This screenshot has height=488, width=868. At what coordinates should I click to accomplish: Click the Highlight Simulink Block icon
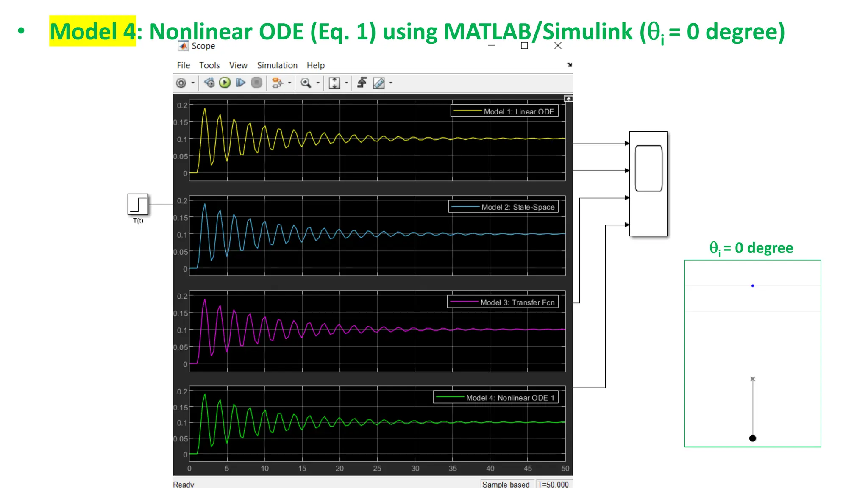point(277,83)
